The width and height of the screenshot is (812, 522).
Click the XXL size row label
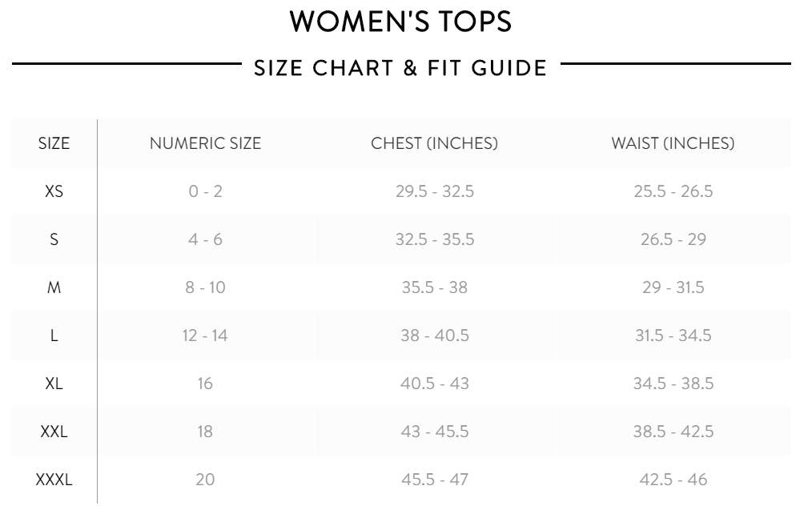click(x=54, y=432)
